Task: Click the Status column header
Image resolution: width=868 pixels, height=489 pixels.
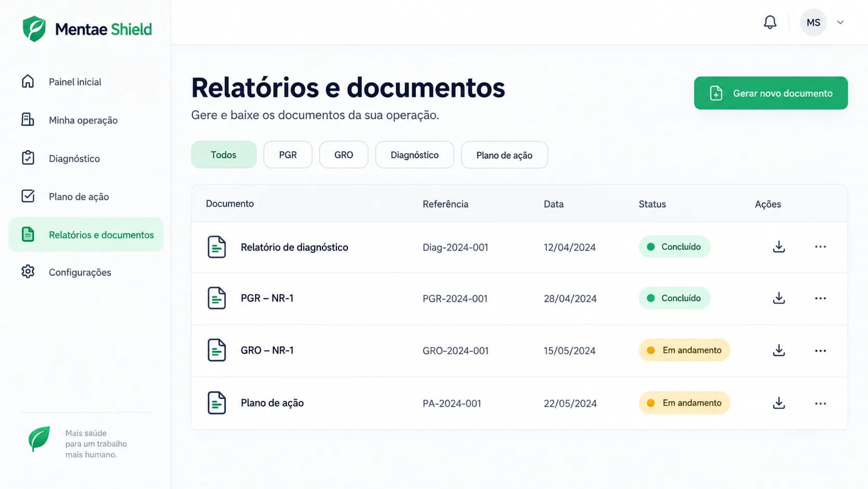Action: (x=652, y=204)
